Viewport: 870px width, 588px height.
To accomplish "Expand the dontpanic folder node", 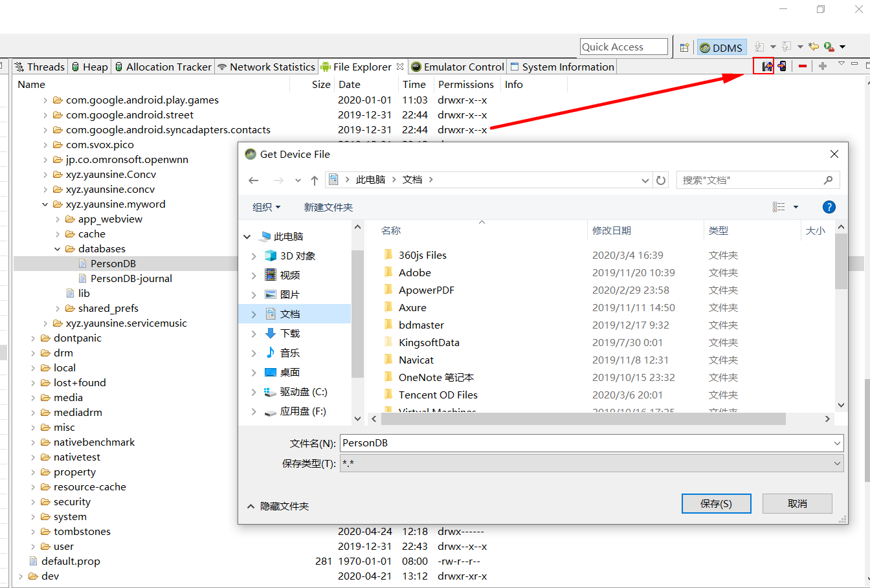I will (x=32, y=338).
